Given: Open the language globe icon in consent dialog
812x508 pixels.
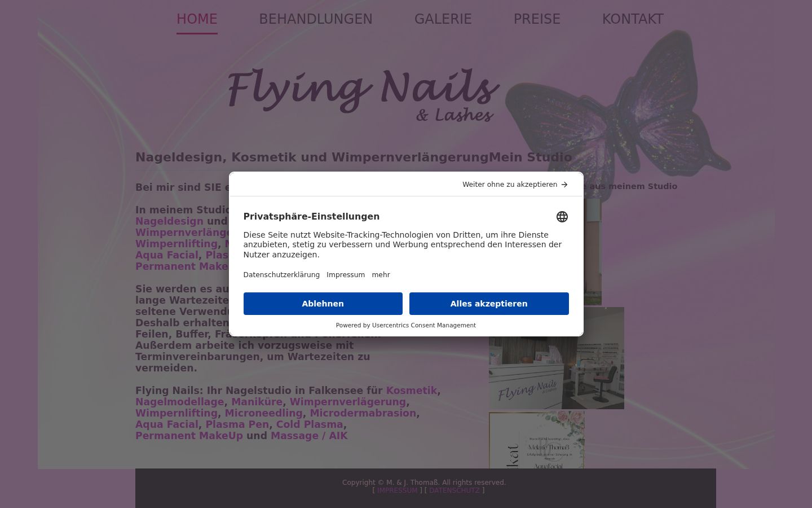Looking at the screenshot, I should click(x=562, y=217).
